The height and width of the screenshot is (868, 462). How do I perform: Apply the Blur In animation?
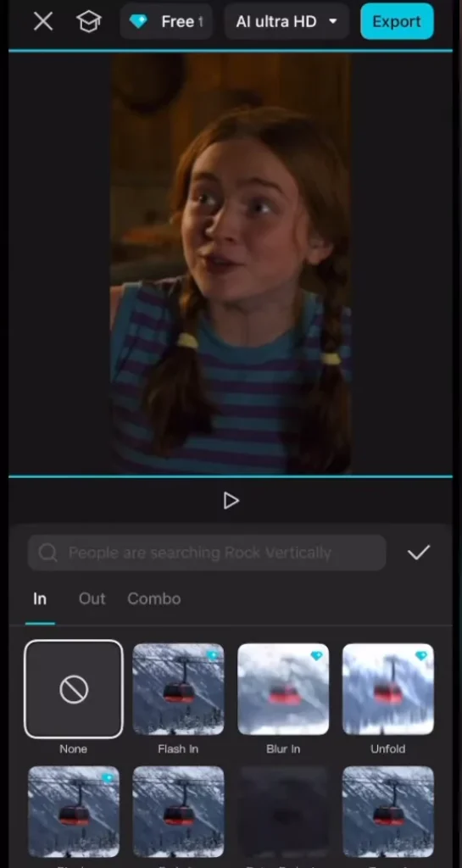pyautogui.click(x=283, y=689)
